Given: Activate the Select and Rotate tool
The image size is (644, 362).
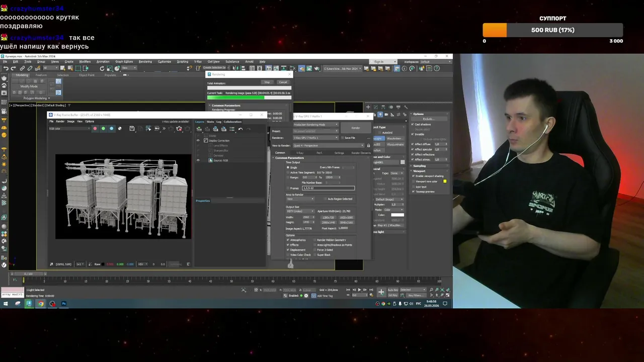Looking at the screenshot, I should [x=102, y=68].
